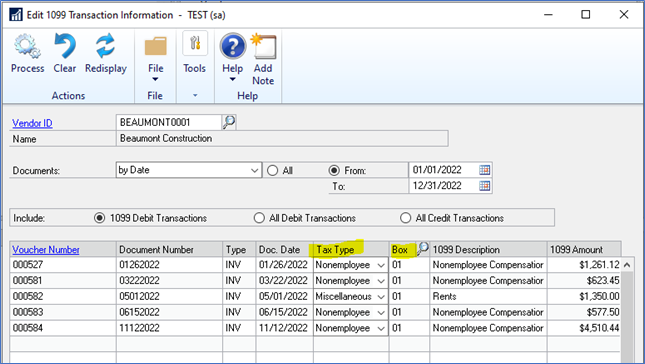Click the Voucher Number column link
This screenshot has width=645, height=364.
coord(46,250)
